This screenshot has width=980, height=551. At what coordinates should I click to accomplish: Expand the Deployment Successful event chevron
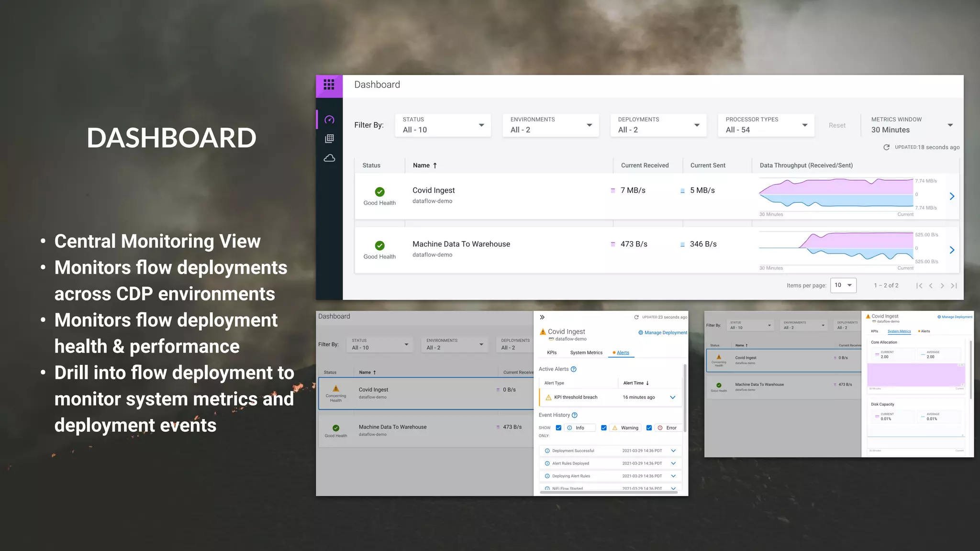(673, 451)
